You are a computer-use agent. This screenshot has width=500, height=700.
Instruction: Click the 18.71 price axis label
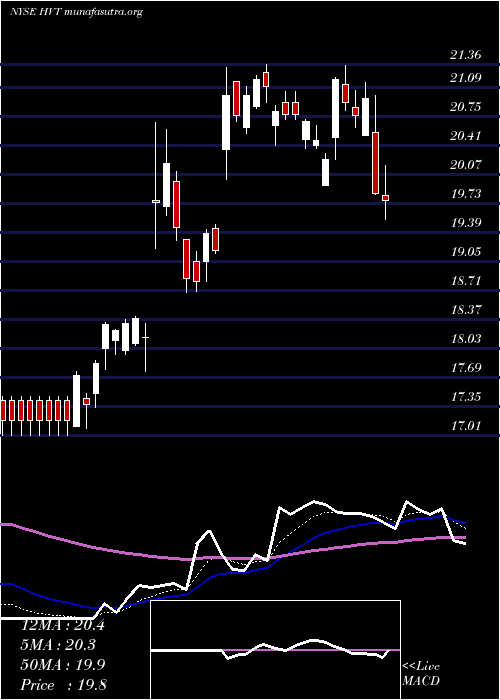466,281
